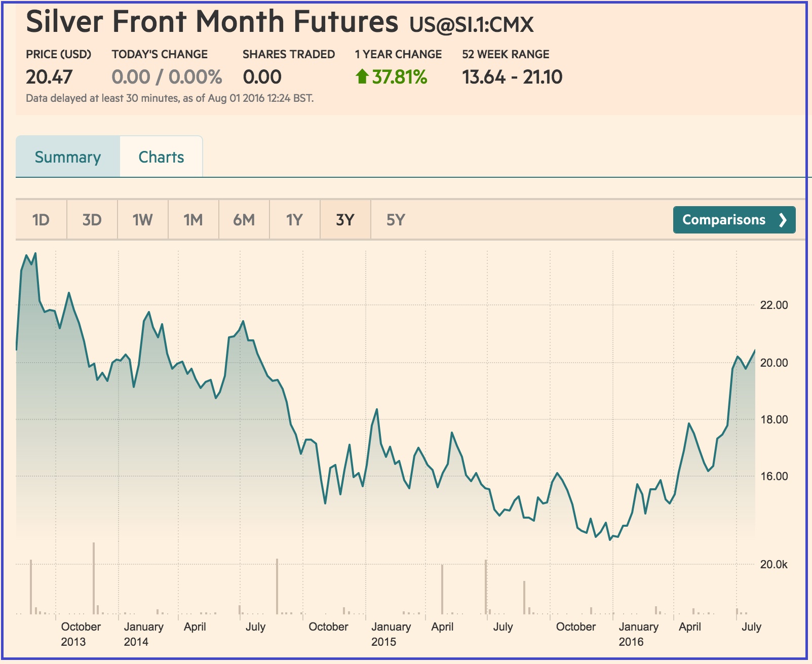Viewport: 812px width, 664px height.
Task: Select the 3D time range
Action: (92, 220)
